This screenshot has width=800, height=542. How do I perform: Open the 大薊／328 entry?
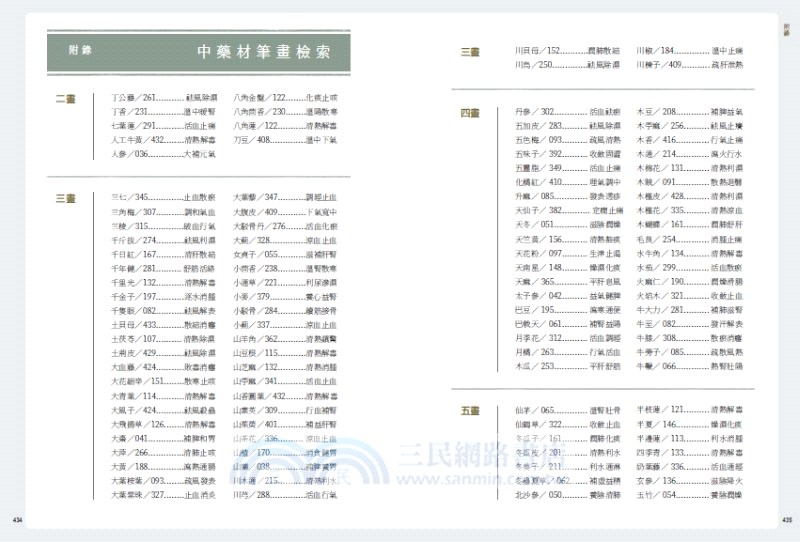coord(285,240)
